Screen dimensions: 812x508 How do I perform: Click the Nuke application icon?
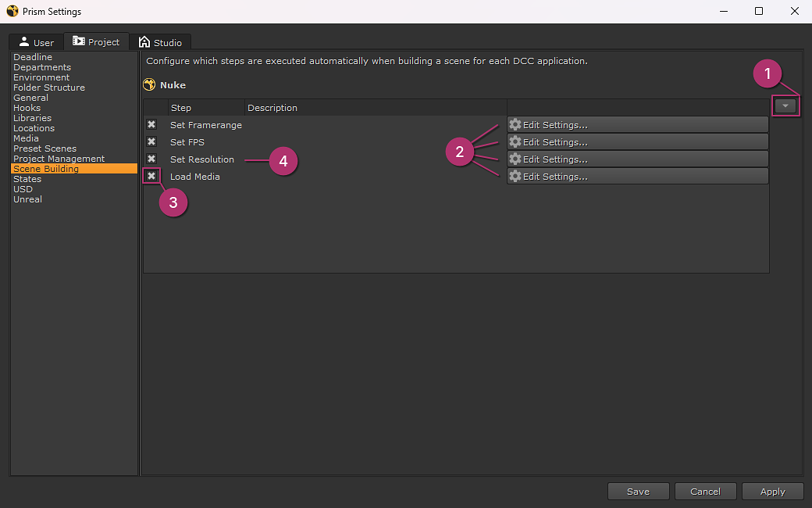click(149, 84)
